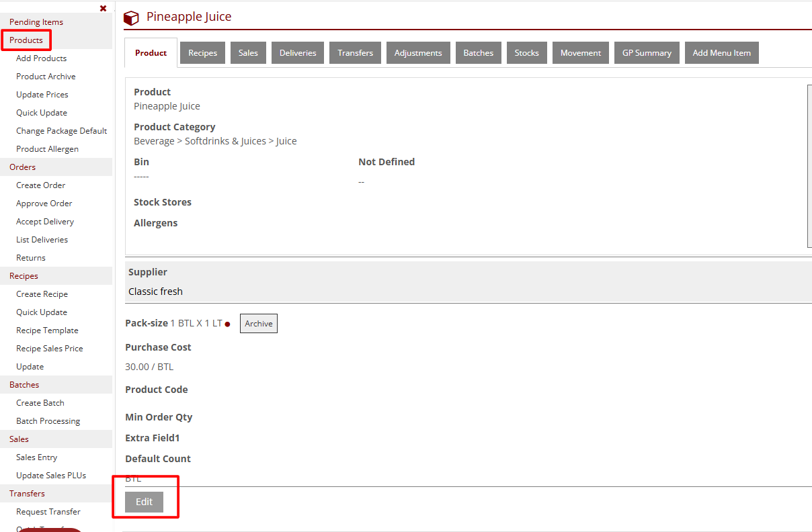Select Recipe Sales Price link
The height and width of the screenshot is (532, 812).
pos(49,349)
